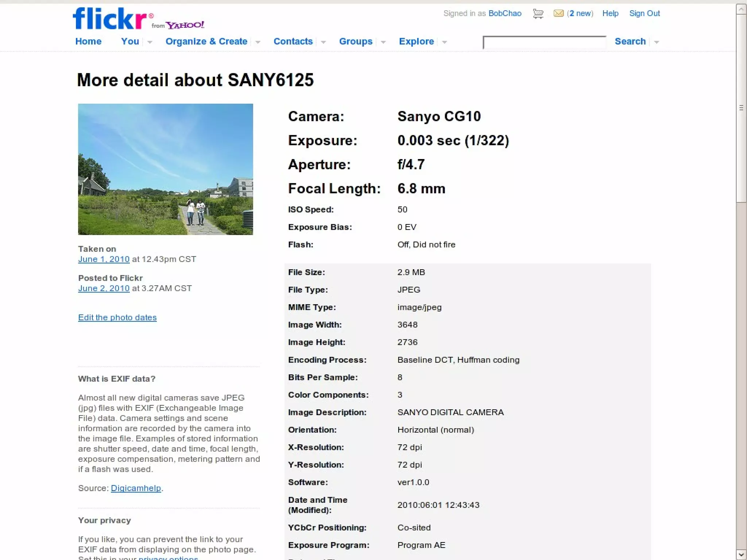The width and height of the screenshot is (747, 560).
Task: Open the SANY6125 photo thumbnail
Action: [x=165, y=169]
